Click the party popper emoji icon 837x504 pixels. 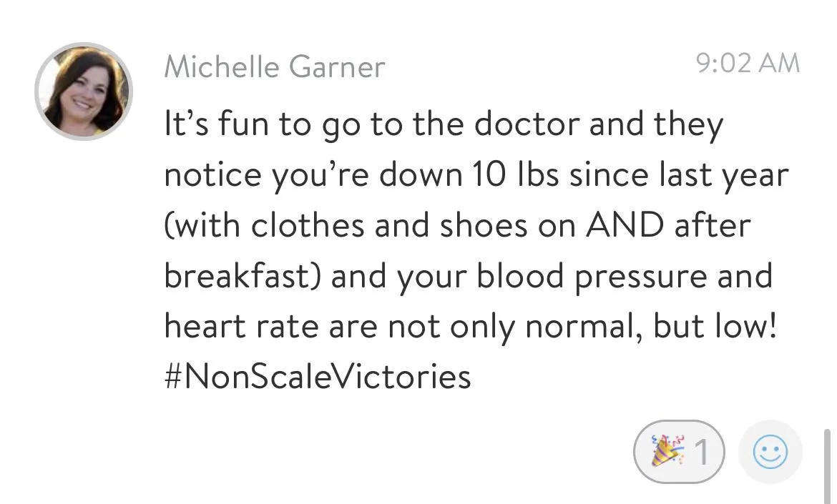pyautogui.click(x=667, y=451)
